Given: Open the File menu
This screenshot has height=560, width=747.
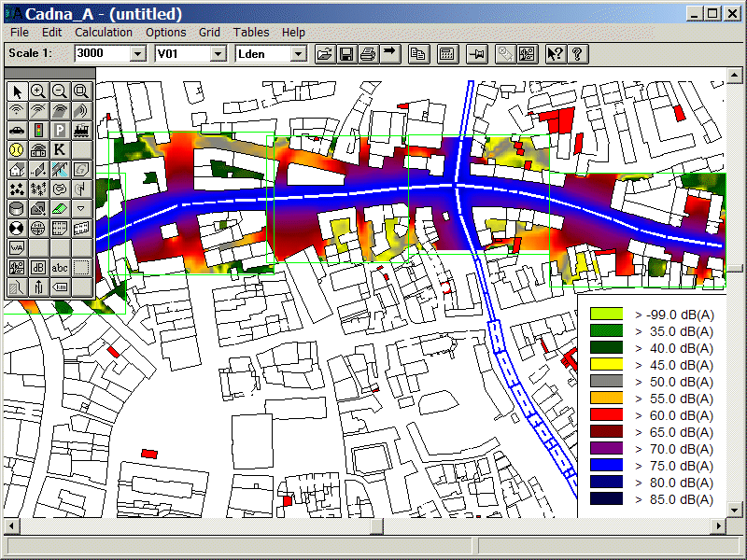Looking at the screenshot, I should point(20,33).
